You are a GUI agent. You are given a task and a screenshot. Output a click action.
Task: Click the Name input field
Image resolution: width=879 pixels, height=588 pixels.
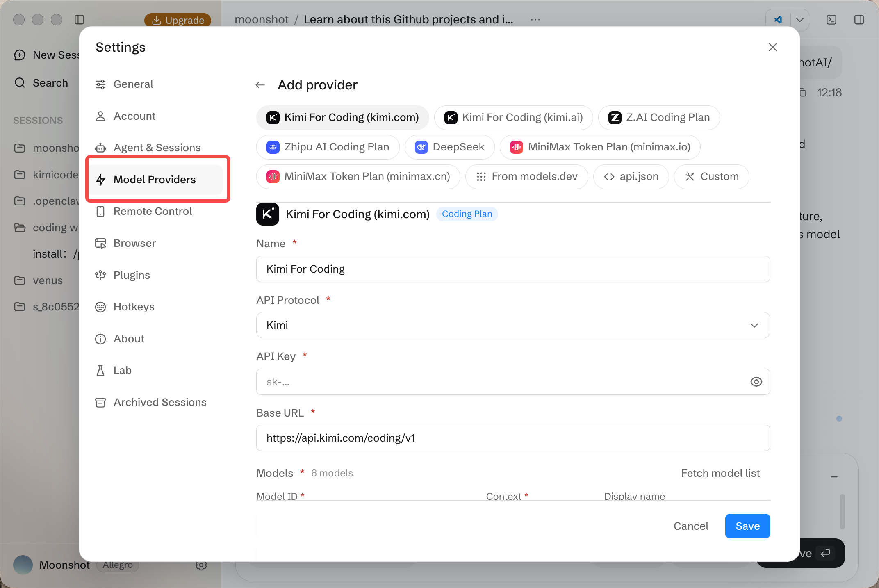[x=513, y=269]
